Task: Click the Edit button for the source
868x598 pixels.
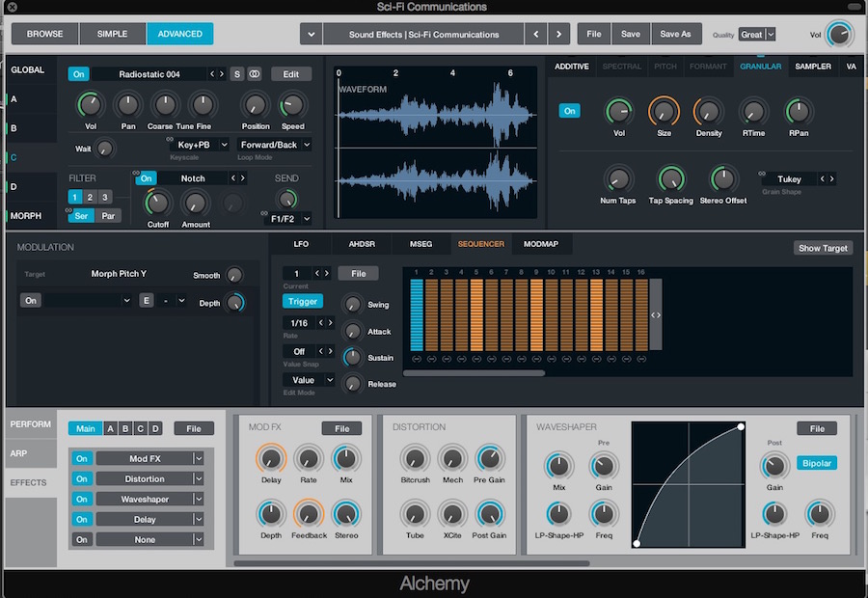Action: pos(291,74)
